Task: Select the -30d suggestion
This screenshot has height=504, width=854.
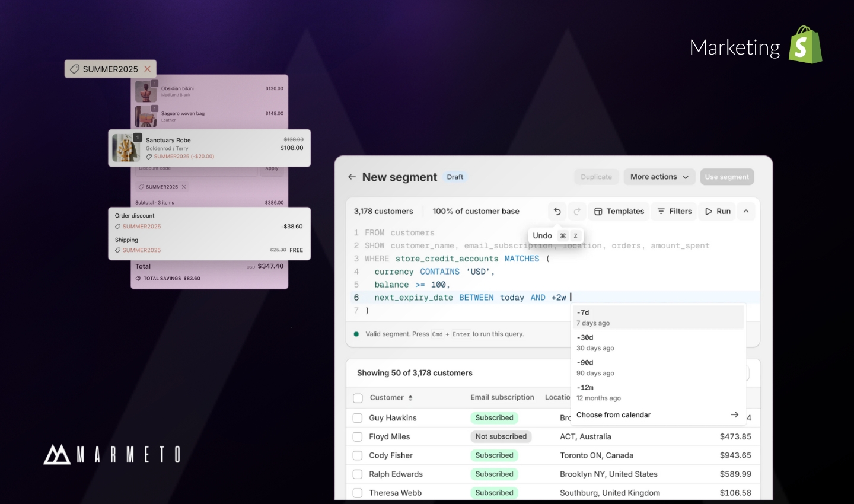Action: tap(658, 342)
